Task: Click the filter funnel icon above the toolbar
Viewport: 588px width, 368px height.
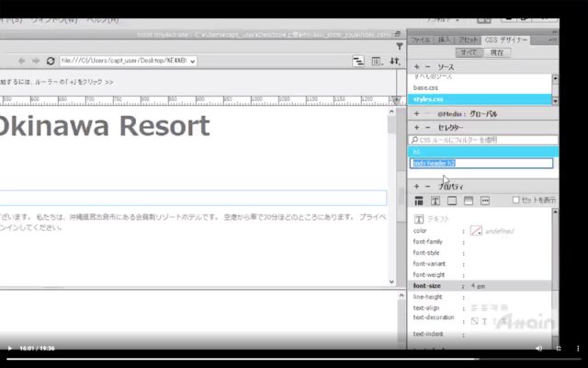Action: click(400, 46)
